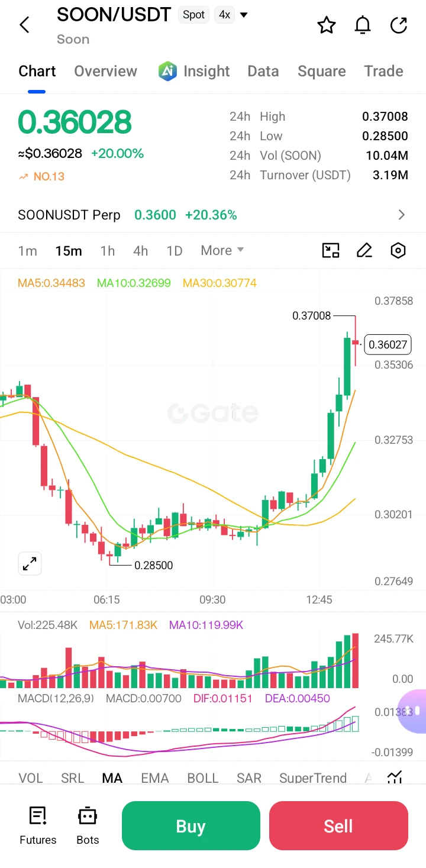Switch to the Overview tab

pyautogui.click(x=105, y=71)
